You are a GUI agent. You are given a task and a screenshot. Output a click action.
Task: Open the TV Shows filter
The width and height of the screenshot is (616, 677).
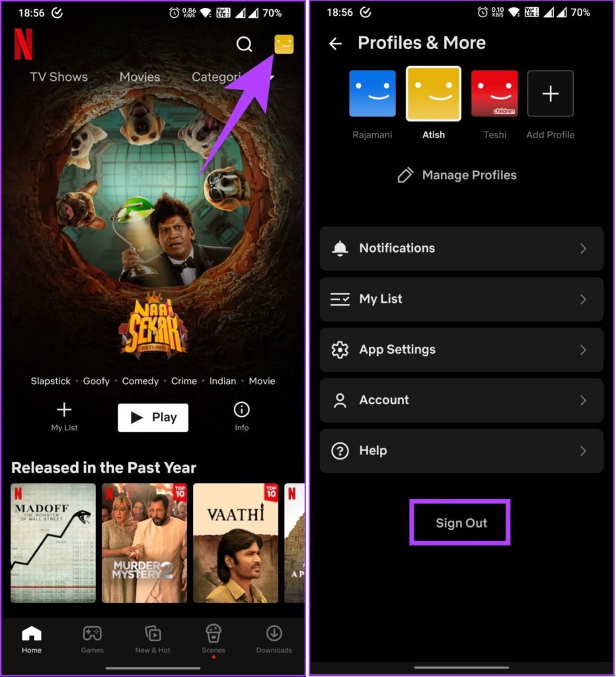[x=59, y=77]
